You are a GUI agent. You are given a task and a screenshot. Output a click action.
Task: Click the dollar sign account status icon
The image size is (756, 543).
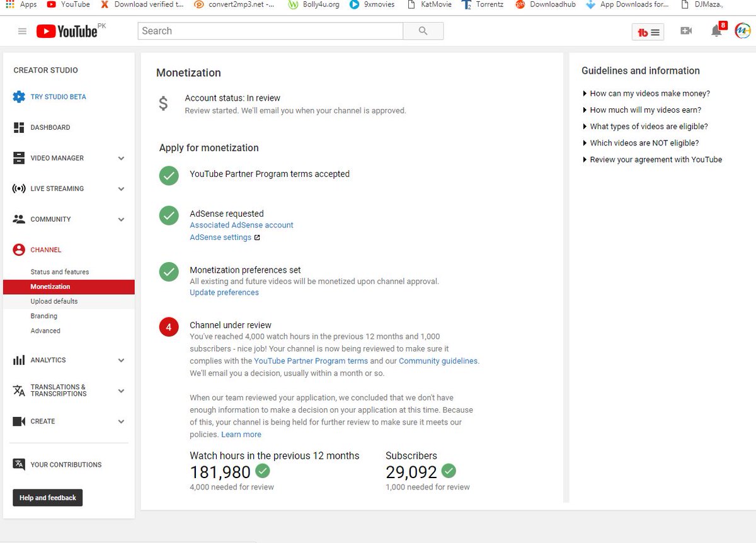(x=163, y=103)
